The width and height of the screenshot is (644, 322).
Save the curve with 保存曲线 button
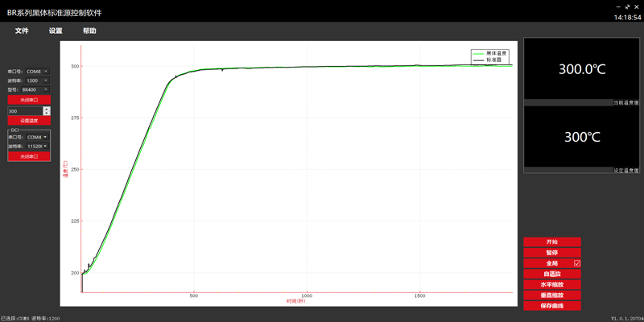(x=551, y=306)
